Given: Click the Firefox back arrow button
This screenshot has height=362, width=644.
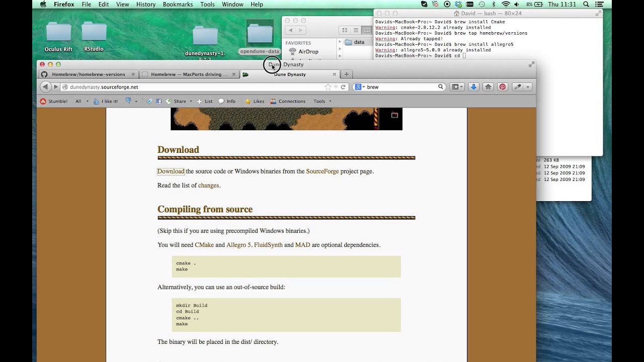Looking at the screenshot, I should click(45, 87).
